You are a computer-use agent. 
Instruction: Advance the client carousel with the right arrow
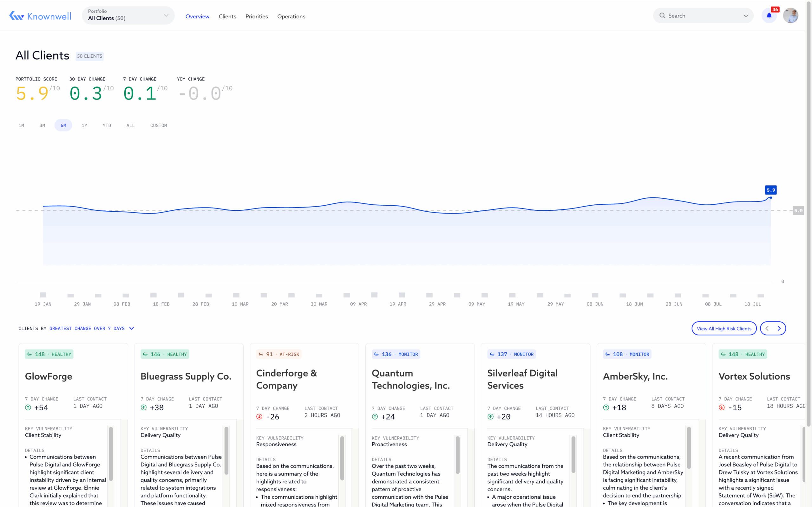779,328
